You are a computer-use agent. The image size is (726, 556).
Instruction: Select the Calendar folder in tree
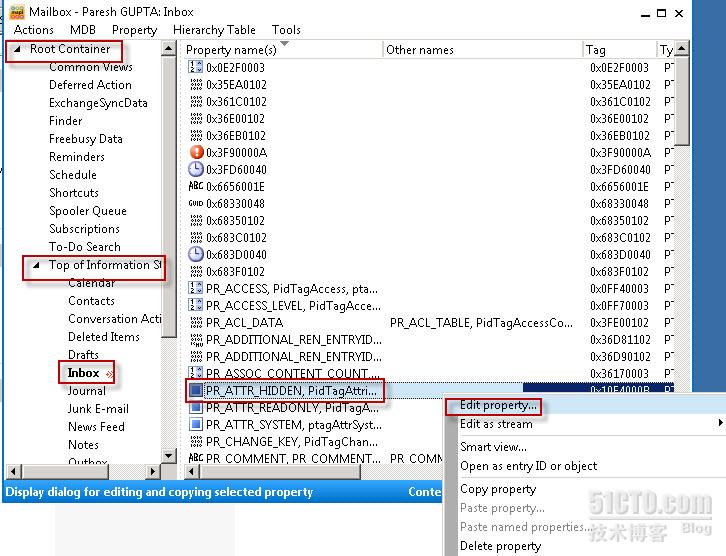(91, 283)
